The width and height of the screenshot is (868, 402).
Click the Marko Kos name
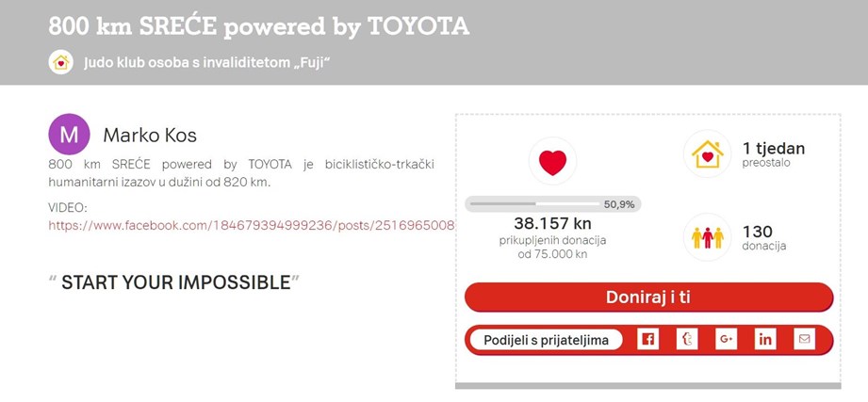point(150,136)
